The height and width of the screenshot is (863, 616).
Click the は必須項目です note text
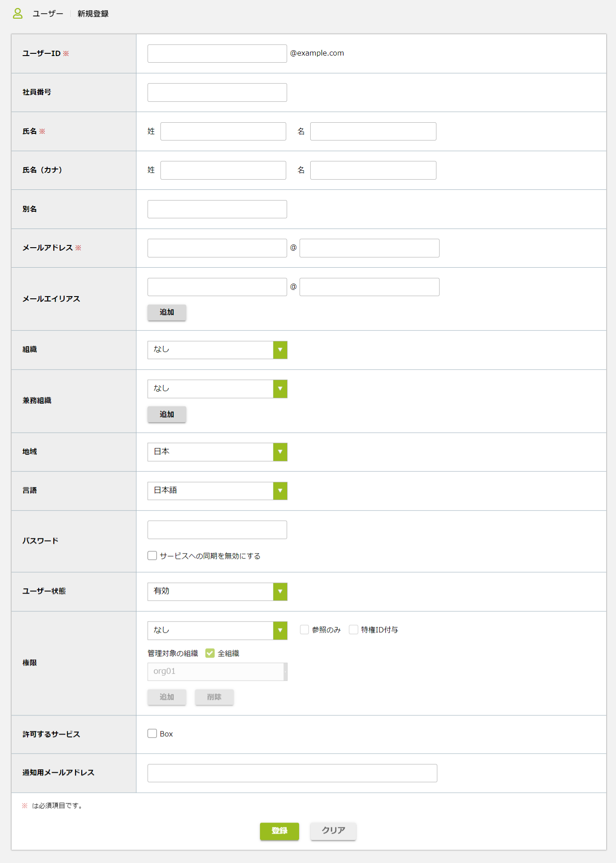pyautogui.click(x=57, y=806)
